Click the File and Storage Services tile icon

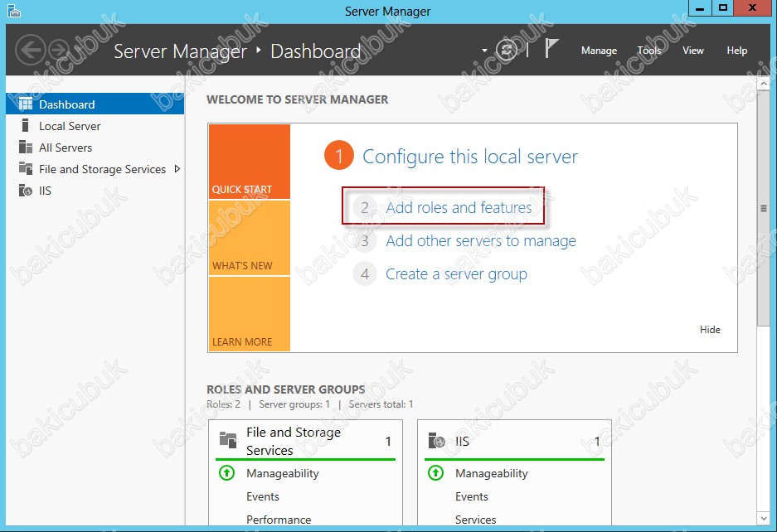pos(228,440)
